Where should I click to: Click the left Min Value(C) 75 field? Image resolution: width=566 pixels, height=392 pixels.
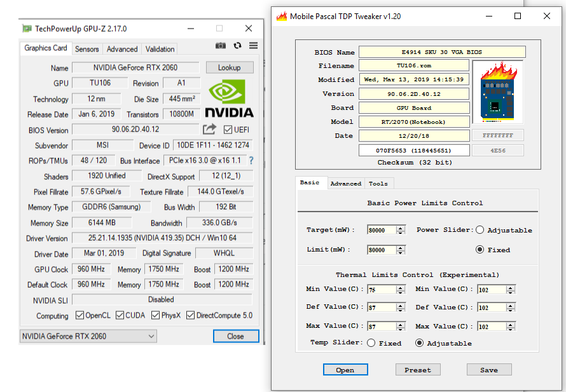pos(382,290)
